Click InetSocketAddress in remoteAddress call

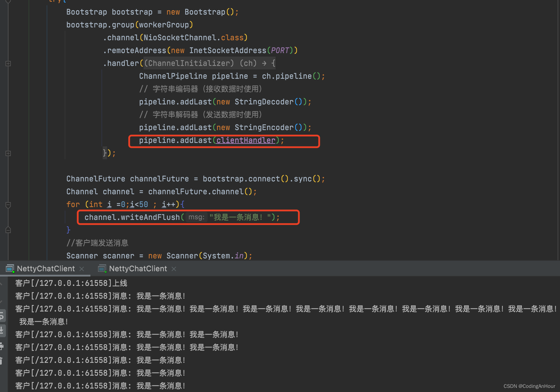pyautogui.click(x=228, y=50)
